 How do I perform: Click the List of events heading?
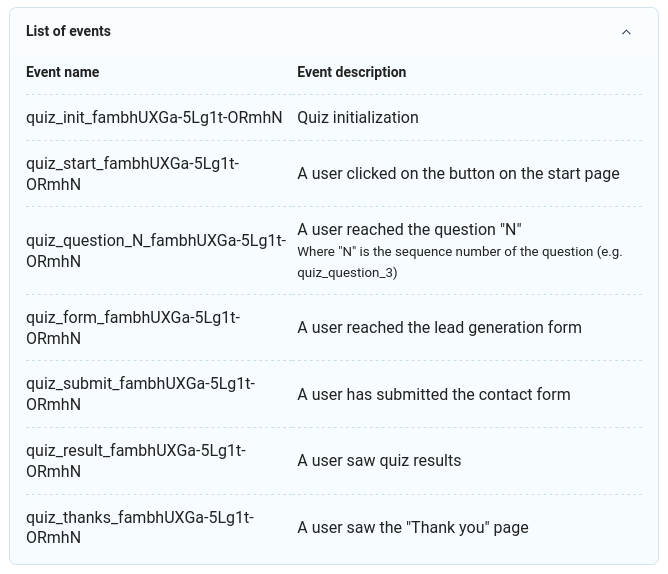(68, 31)
